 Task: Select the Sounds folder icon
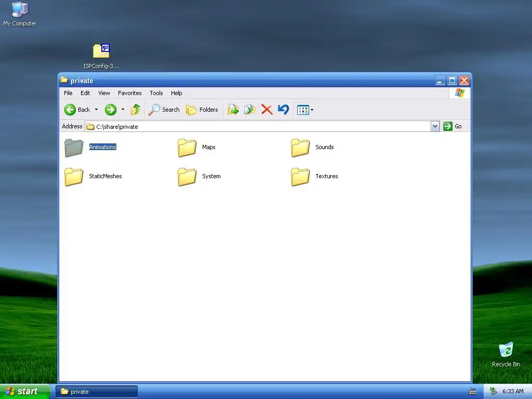click(300, 148)
